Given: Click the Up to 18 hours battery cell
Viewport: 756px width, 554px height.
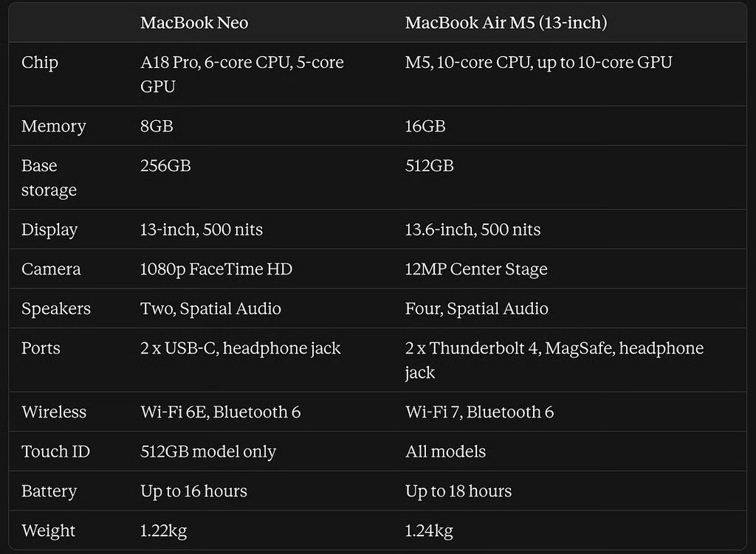Looking at the screenshot, I should [x=458, y=491].
